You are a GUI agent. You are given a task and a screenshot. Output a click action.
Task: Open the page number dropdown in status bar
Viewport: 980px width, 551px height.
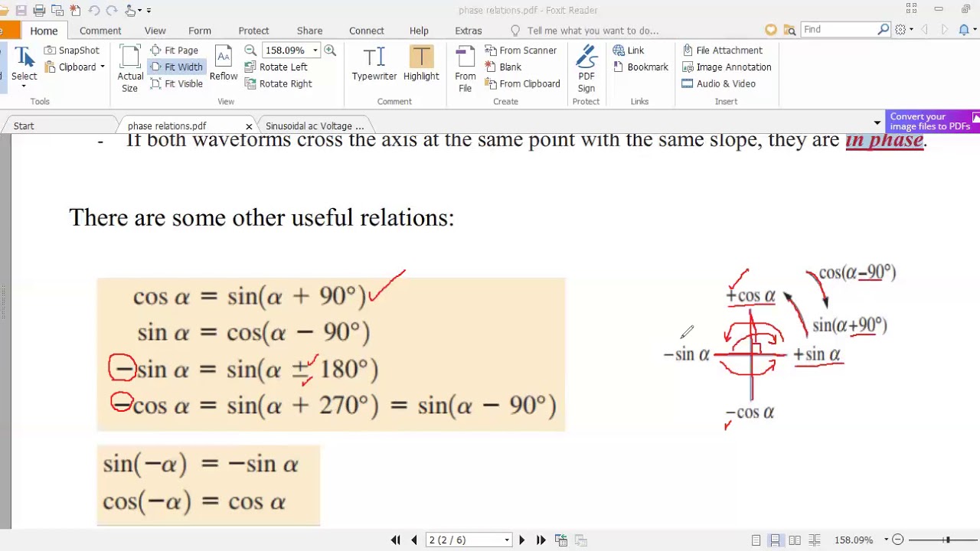click(507, 540)
